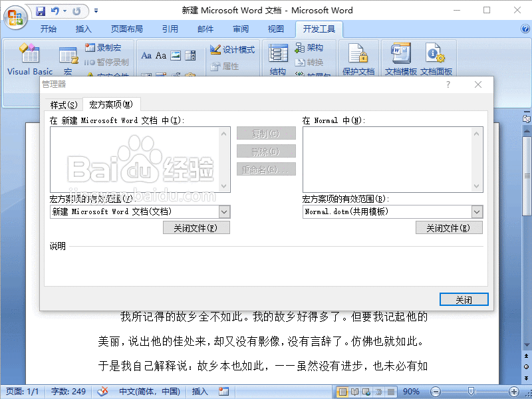532x399 pixels.
Task: Click 关闭文件(F) under the document list
Action: point(196,227)
